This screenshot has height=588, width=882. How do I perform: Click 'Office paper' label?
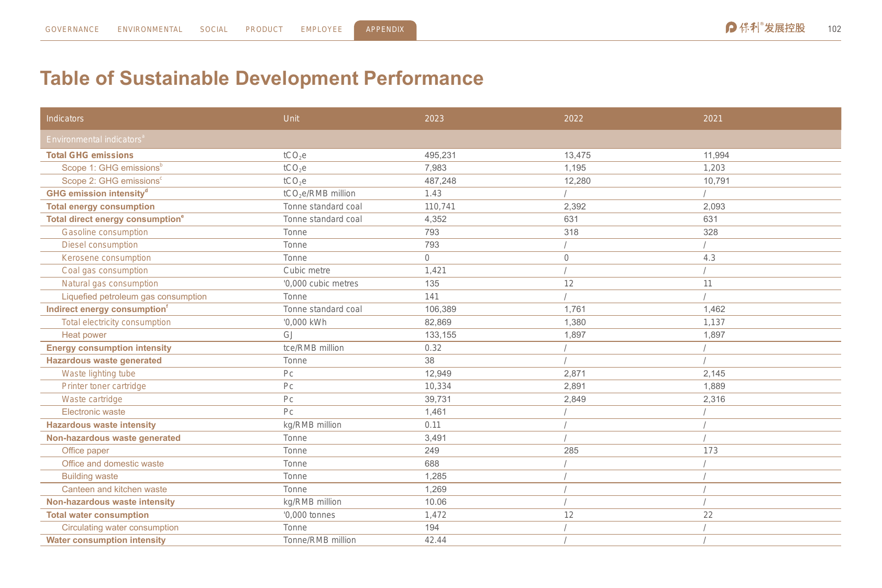85,450
